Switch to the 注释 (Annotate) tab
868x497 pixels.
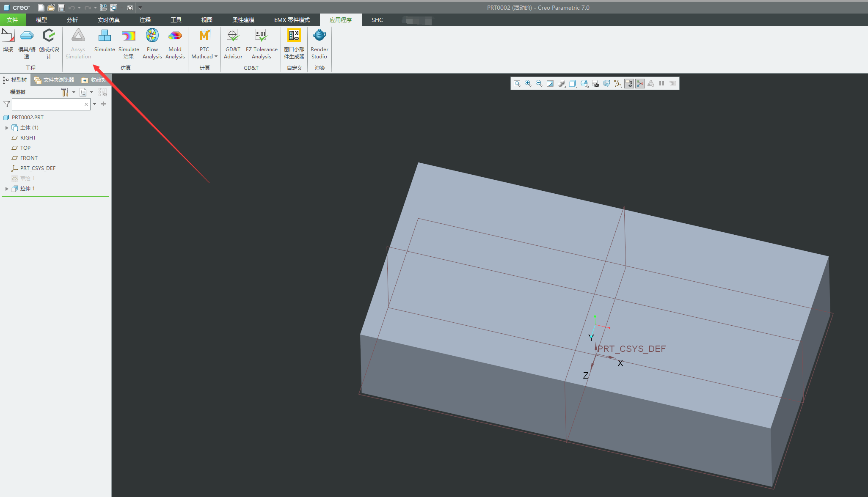pos(145,20)
